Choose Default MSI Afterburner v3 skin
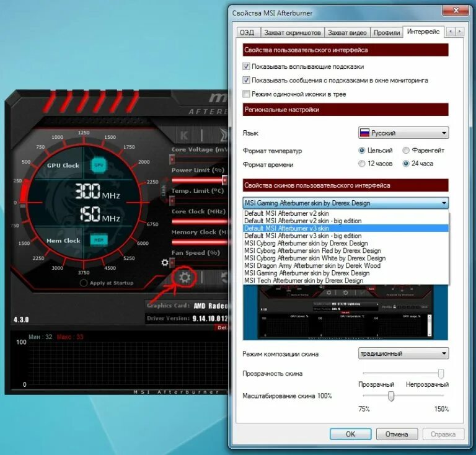 pos(346,228)
